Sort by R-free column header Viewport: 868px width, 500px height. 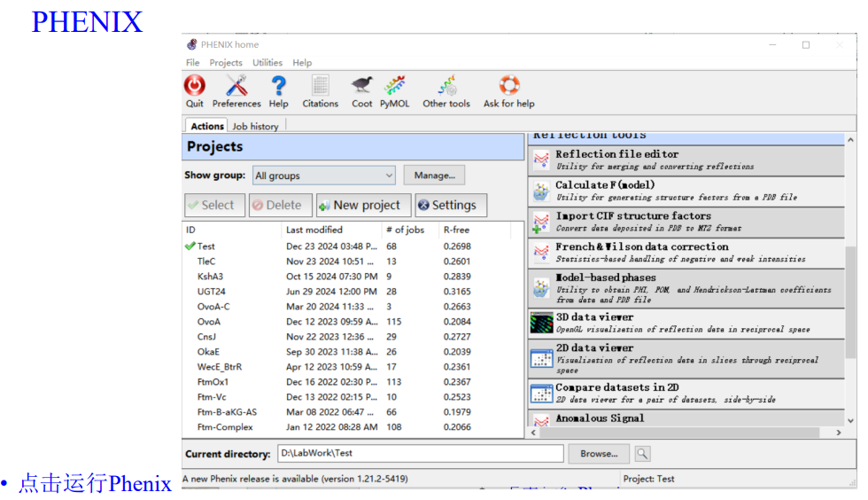pyautogui.click(x=474, y=230)
